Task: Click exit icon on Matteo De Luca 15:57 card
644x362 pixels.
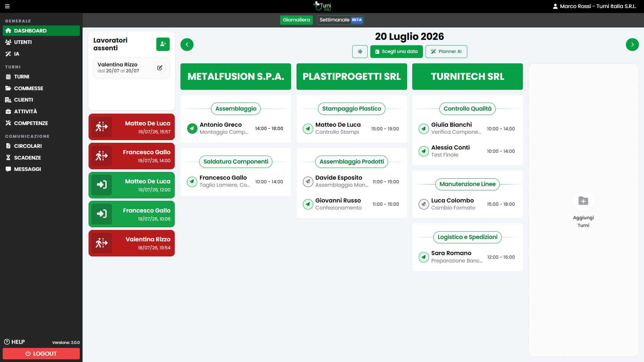Action: (102, 127)
